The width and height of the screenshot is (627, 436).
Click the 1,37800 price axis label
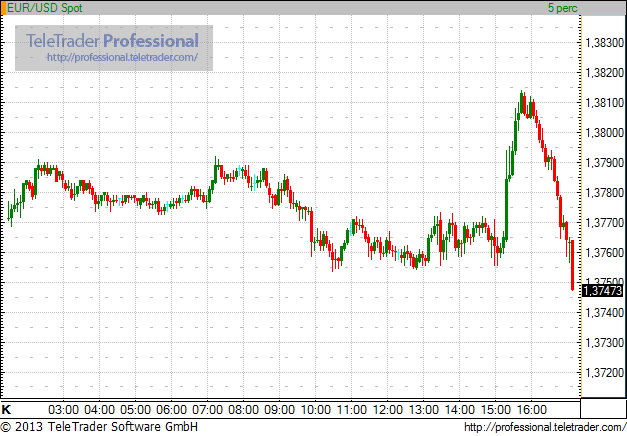[604, 192]
